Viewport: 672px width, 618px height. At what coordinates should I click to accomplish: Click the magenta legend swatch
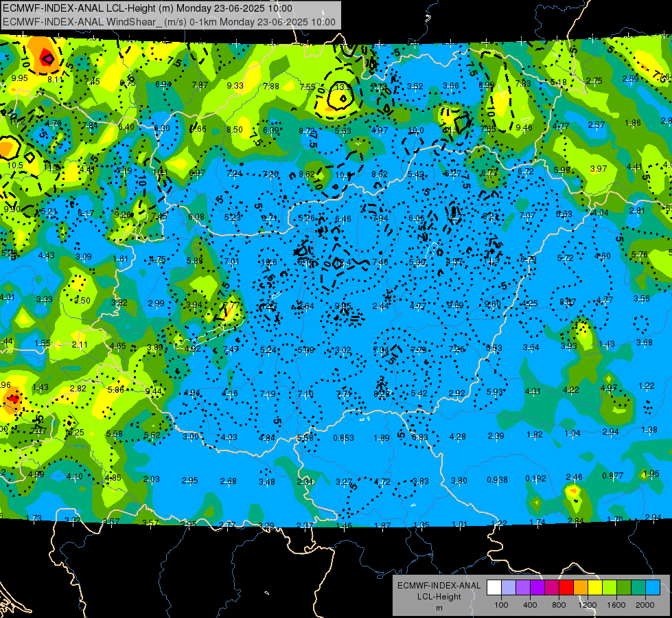552,587
